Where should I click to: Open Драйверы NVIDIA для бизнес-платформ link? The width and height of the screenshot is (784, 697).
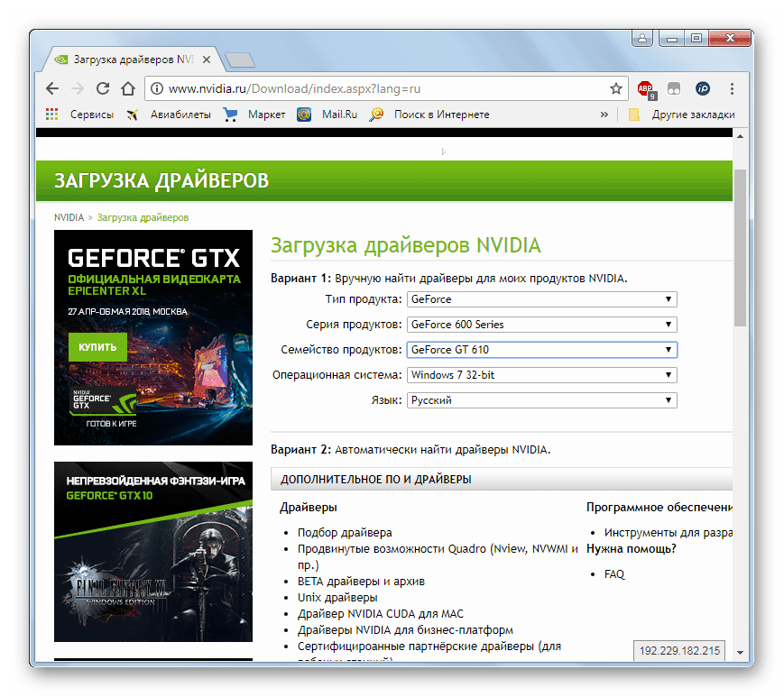point(405,630)
